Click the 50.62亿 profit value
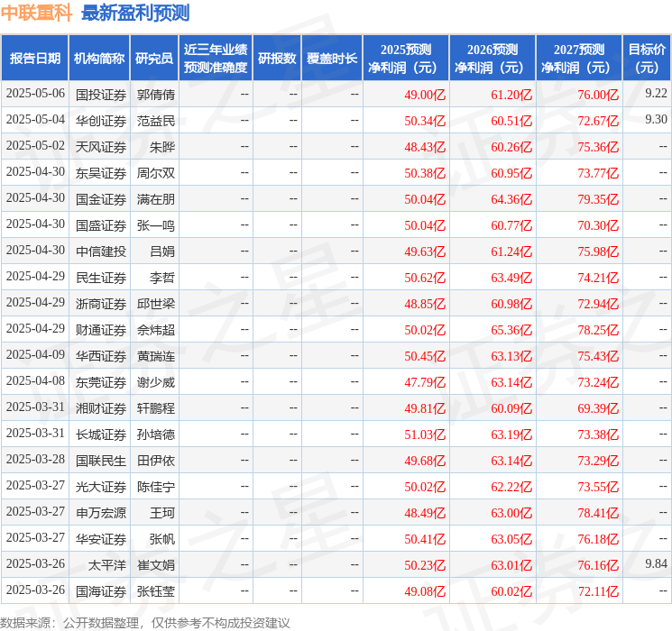Viewport: 672px width, 631px height. (425, 278)
